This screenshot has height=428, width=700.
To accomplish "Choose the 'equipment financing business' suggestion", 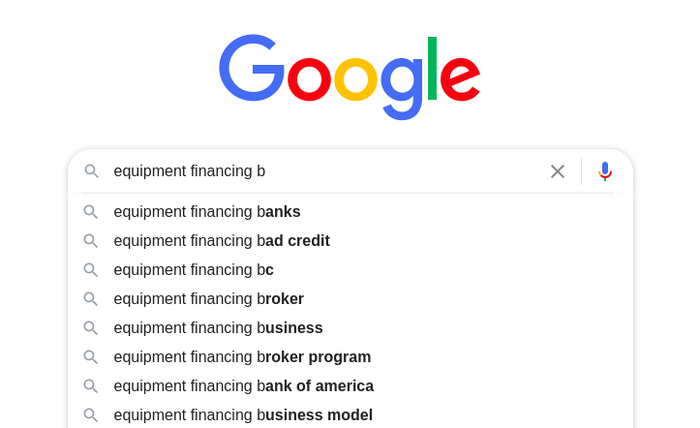I will coord(350,328).
